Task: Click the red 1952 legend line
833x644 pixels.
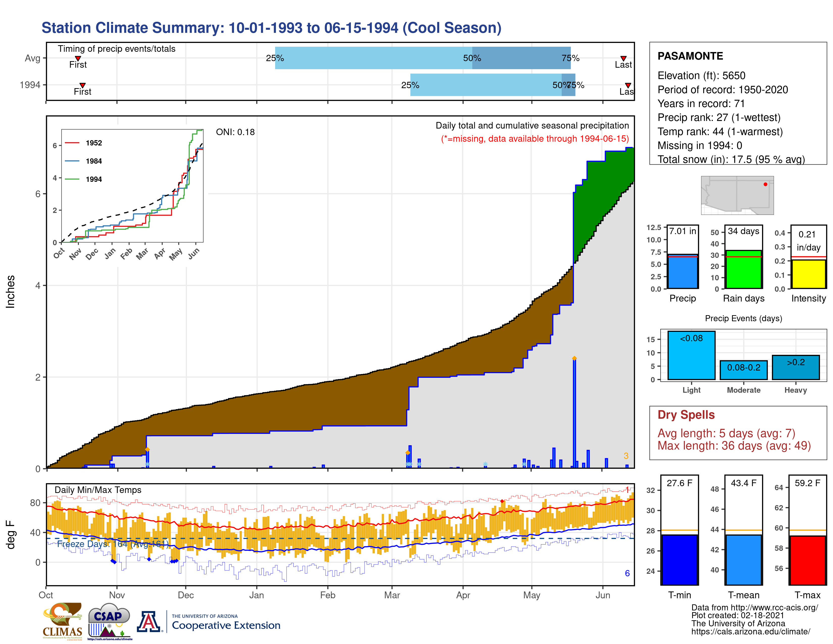Action: [x=72, y=143]
